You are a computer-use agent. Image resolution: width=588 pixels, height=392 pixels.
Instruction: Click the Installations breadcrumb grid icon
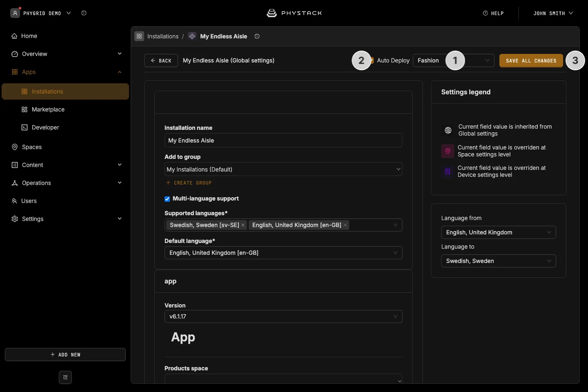[139, 36]
